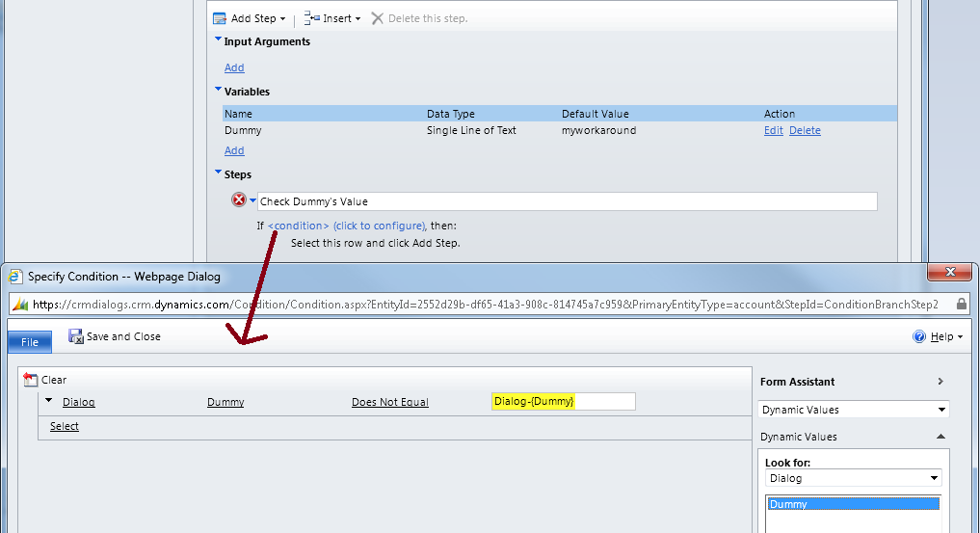The width and height of the screenshot is (980, 533).
Task: Collapse the Variables section
Action: [218, 92]
